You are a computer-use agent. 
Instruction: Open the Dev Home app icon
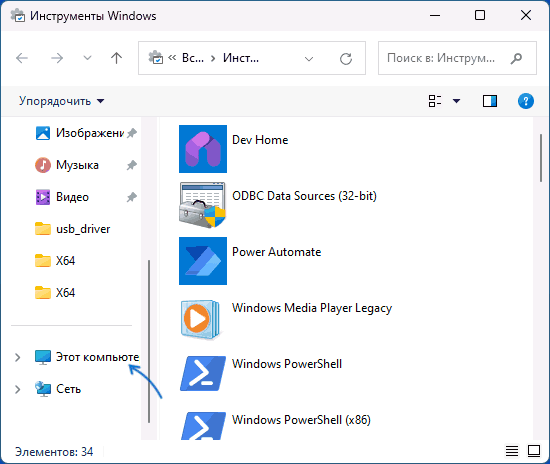tap(203, 149)
